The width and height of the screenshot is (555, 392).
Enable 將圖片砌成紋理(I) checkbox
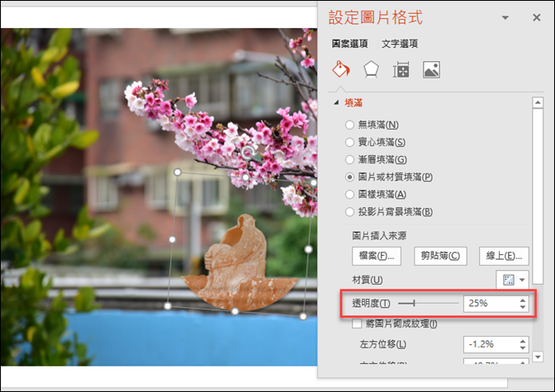357,324
